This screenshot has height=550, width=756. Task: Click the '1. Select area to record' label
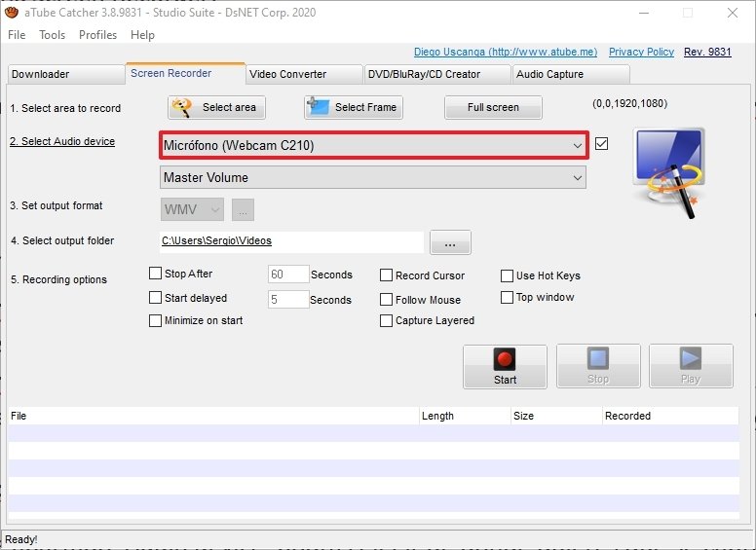click(x=65, y=108)
